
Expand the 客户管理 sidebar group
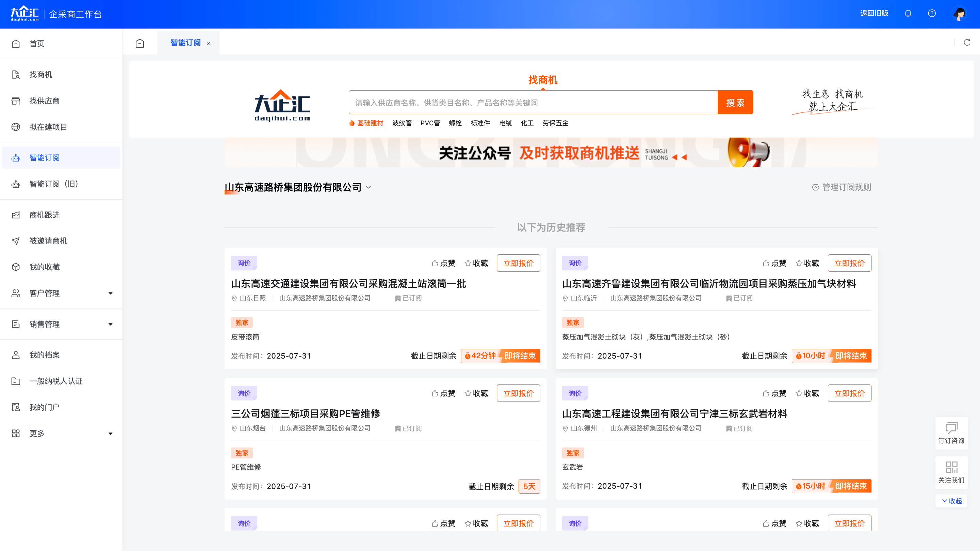coord(61,294)
